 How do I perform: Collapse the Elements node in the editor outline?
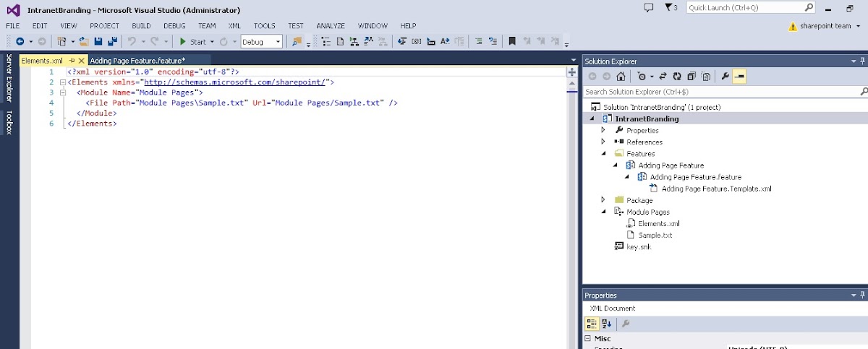tap(62, 82)
